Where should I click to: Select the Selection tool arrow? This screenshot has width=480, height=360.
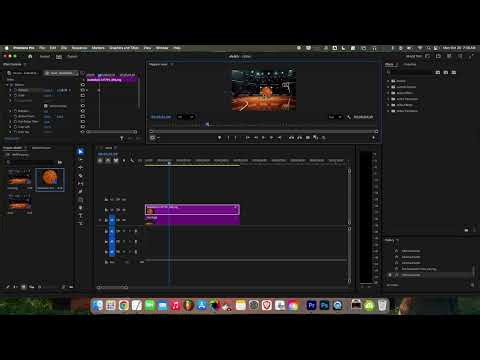(x=80, y=152)
